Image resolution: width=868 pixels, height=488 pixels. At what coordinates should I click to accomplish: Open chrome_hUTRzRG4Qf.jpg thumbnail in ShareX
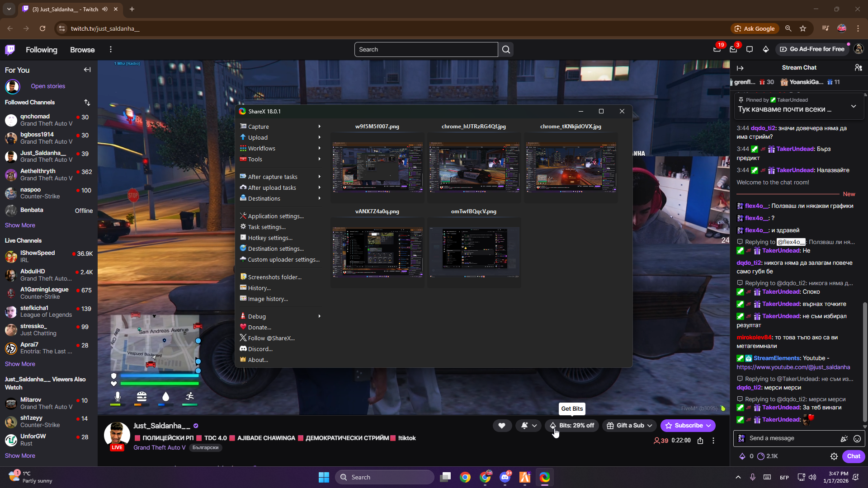(474, 167)
